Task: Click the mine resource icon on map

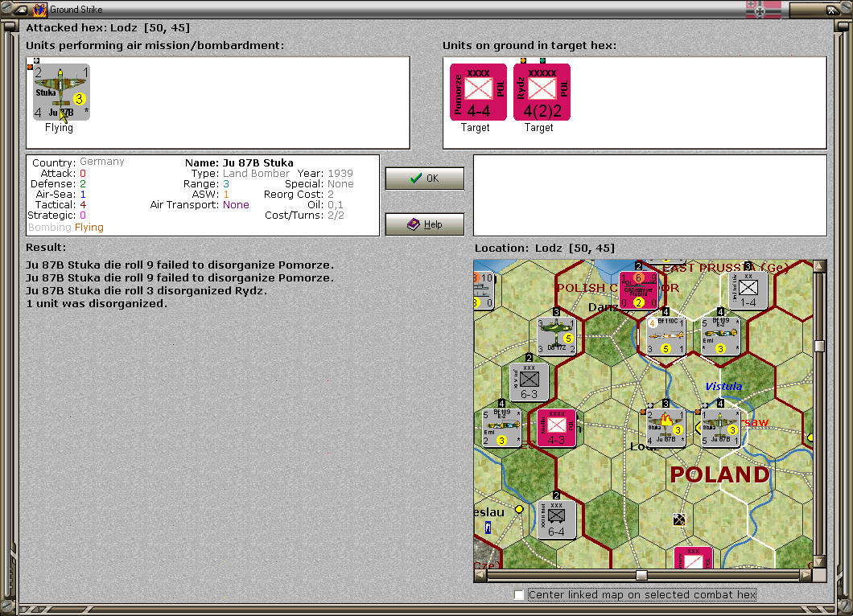Action: (679, 519)
